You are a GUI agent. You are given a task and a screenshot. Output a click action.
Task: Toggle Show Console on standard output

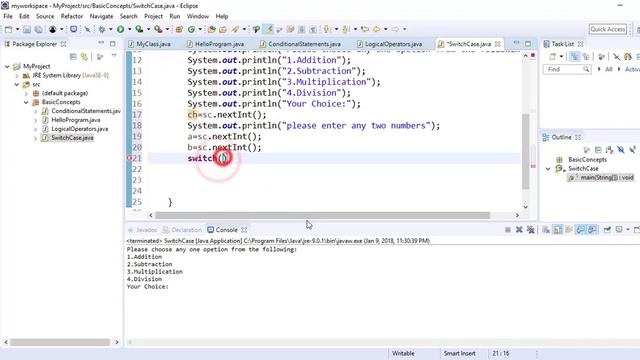(x=580, y=230)
